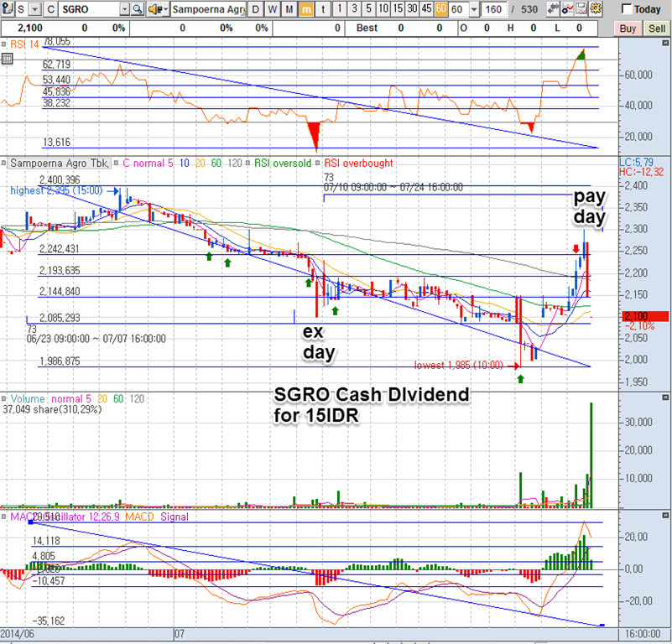
Task: Set 10-minute interval
Action: (x=383, y=8)
